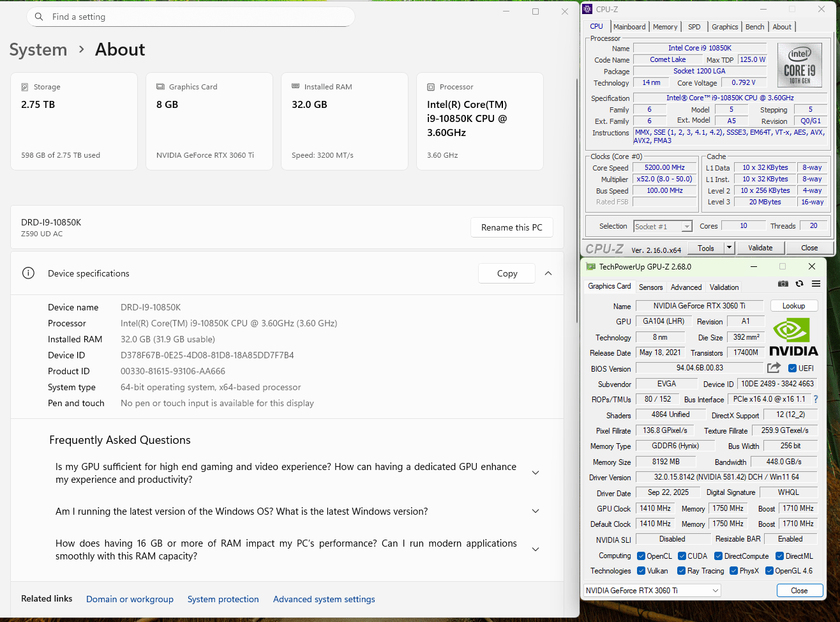Viewport: 840px width, 622px height.
Task: Click the Close button at the bottom of CPU-Z
Action: (809, 248)
